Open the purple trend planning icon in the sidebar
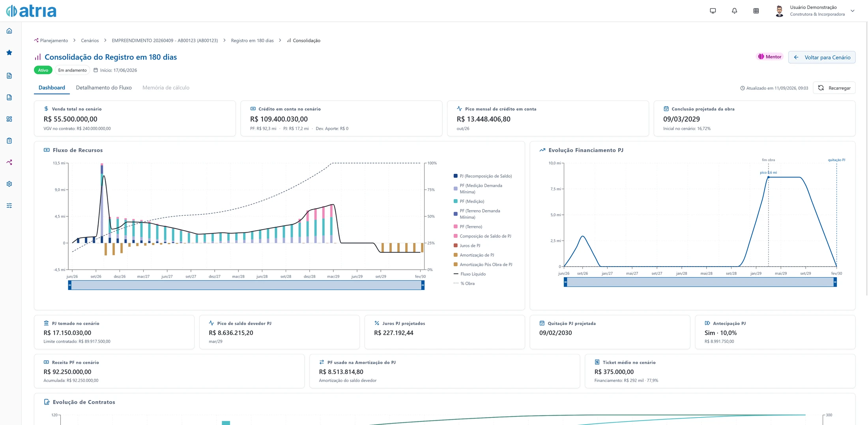 pos(9,162)
